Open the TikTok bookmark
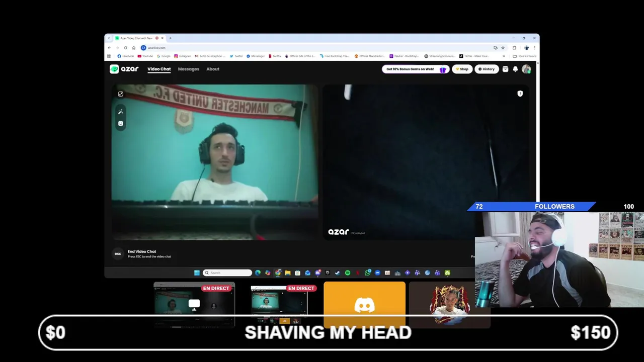The height and width of the screenshot is (362, 644). click(474, 56)
